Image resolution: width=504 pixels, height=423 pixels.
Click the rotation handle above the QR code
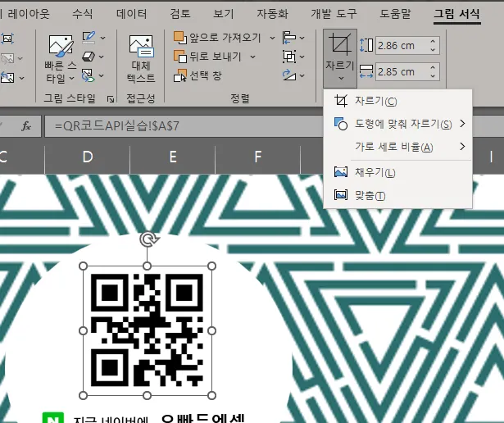148,239
